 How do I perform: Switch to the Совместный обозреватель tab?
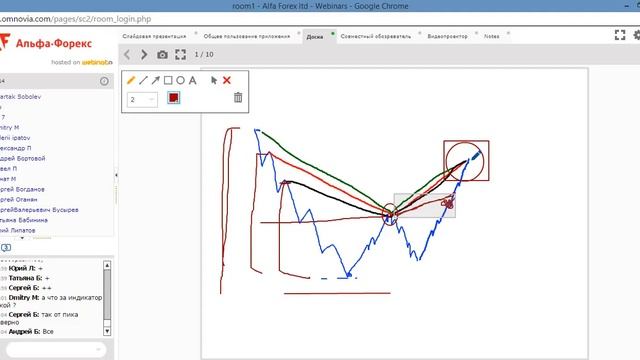(x=376, y=36)
